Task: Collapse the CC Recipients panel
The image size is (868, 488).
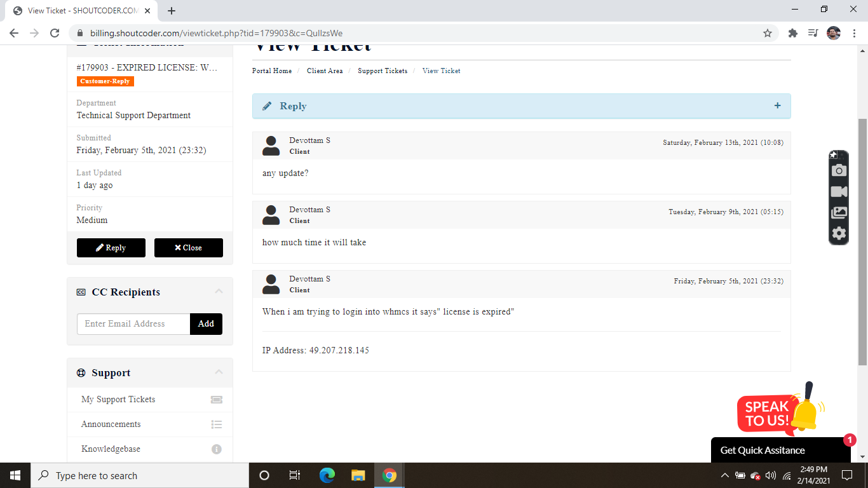Action: pos(219,292)
